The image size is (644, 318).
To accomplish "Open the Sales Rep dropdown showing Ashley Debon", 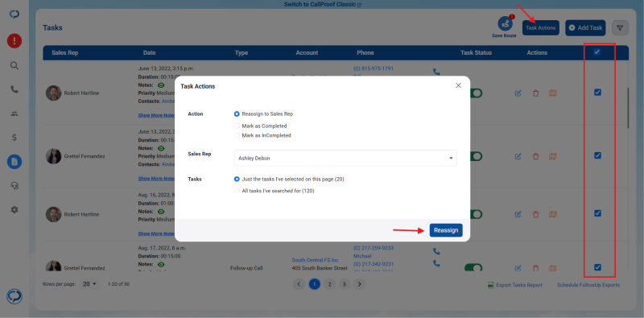I will click(345, 158).
